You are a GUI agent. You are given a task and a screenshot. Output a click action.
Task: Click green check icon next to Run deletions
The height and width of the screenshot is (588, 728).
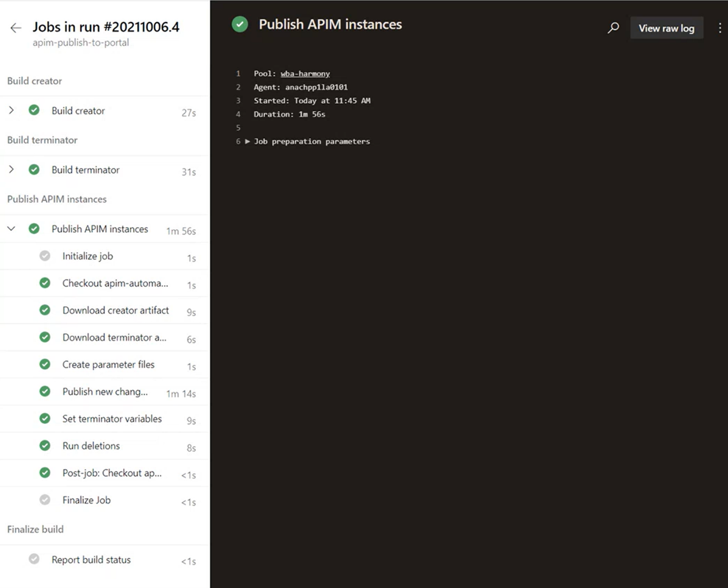45,445
